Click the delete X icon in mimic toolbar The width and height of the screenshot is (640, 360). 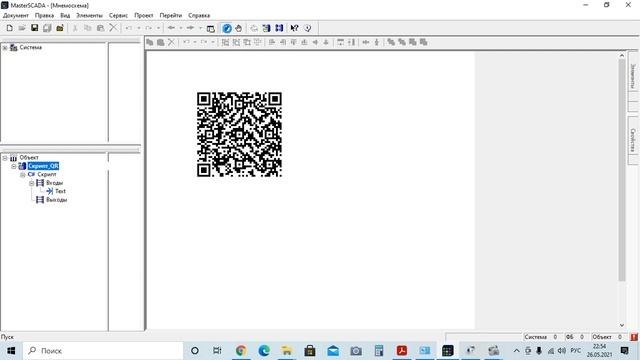click(x=171, y=42)
